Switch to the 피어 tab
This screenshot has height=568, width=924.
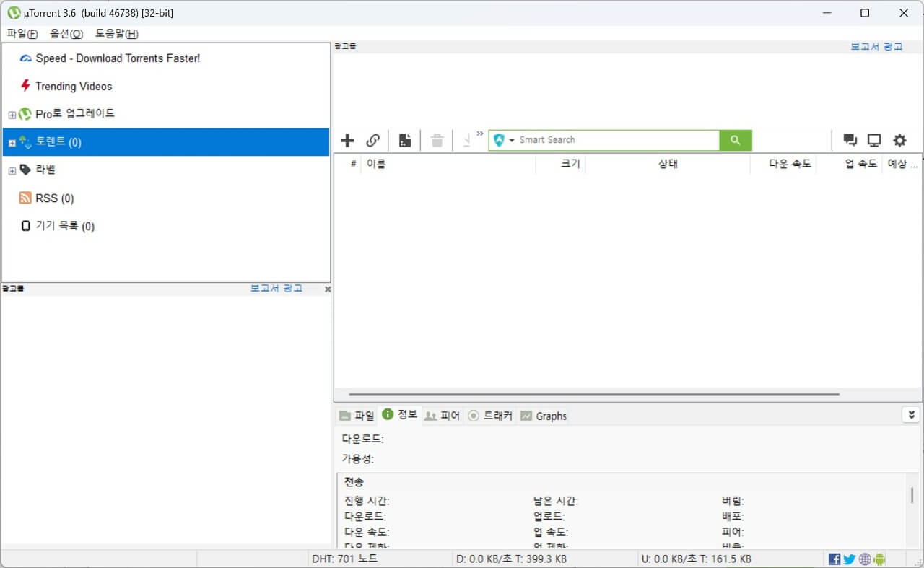point(442,416)
